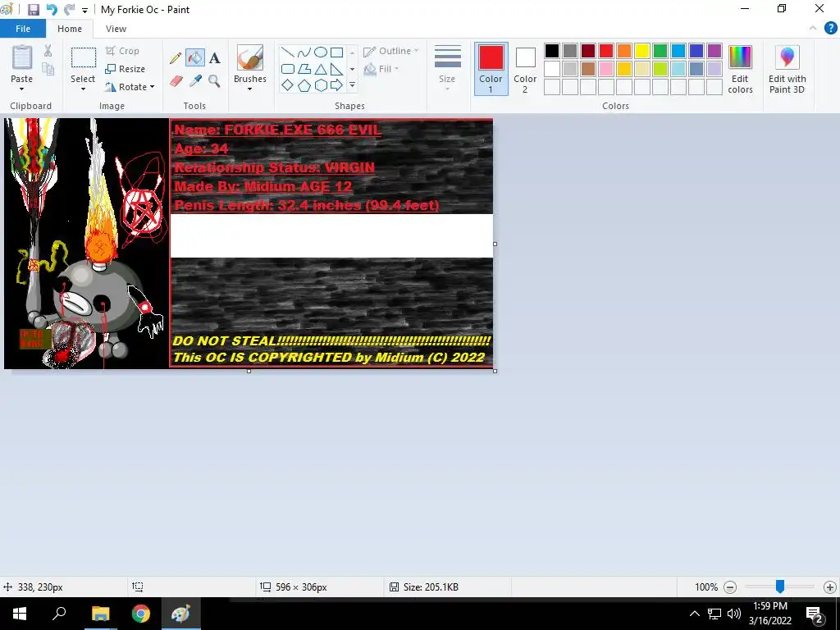Screen dimensions: 840x630
Task: Choose the Diamond shape
Action: pyautogui.click(x=288, y=85)
